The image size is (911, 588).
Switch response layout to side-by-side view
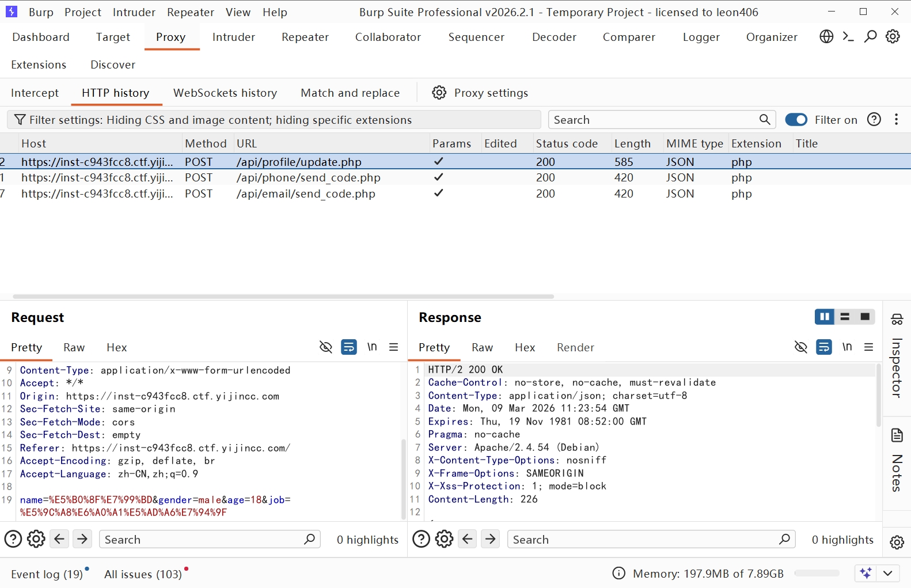824,317
